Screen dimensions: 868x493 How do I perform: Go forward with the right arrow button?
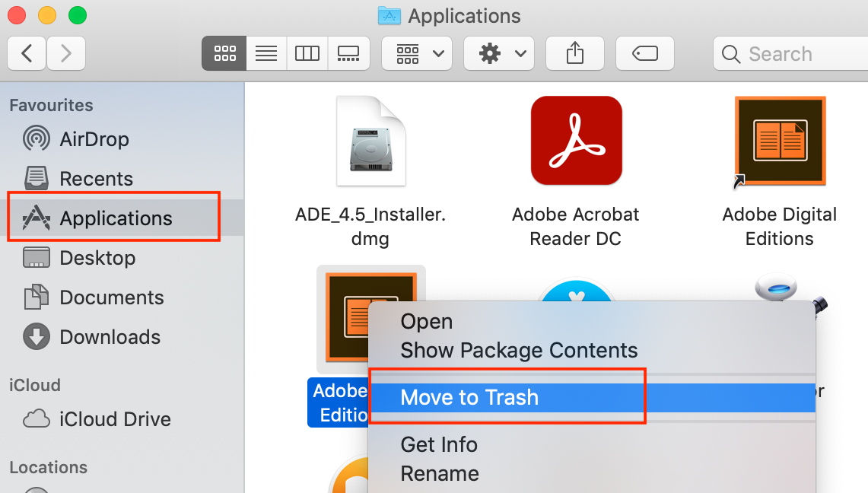[x=66, y=54]
